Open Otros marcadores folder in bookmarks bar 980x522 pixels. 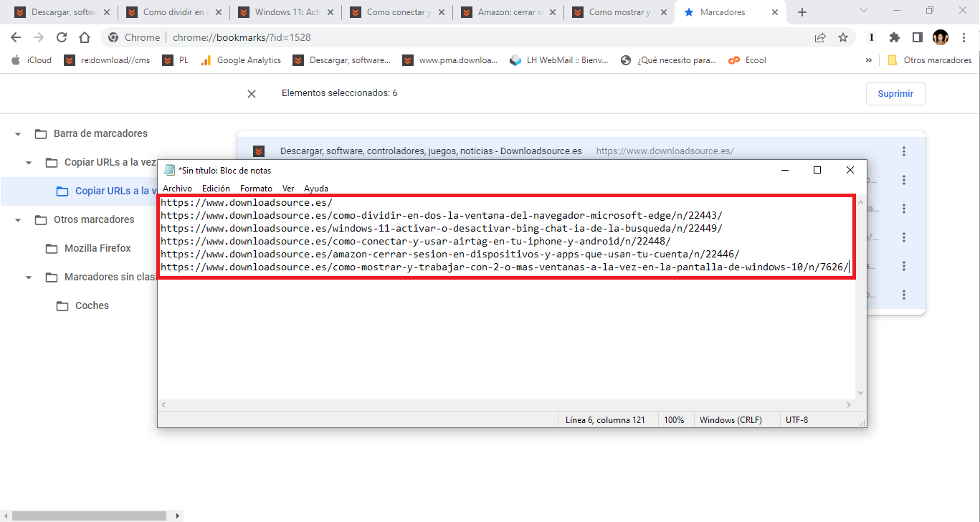pyautogui.click(x=930, y=60)
